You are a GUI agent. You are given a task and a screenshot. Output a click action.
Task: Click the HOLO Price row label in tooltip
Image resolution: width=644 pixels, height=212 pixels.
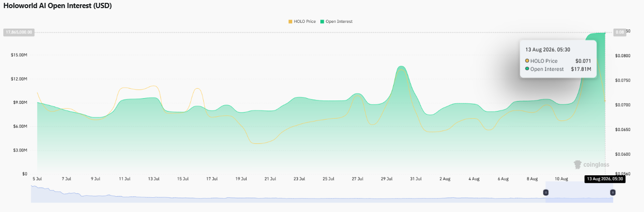544,61
